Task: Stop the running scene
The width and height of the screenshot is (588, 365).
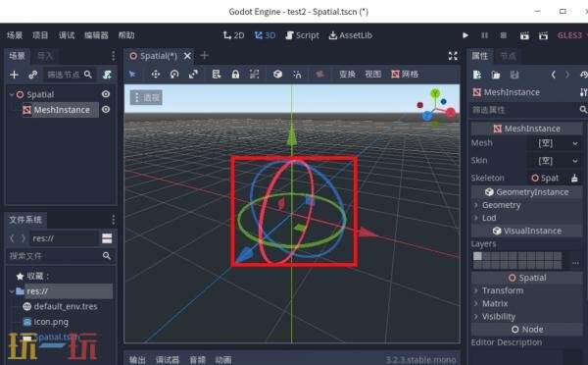Action: (x=504, y=35)
